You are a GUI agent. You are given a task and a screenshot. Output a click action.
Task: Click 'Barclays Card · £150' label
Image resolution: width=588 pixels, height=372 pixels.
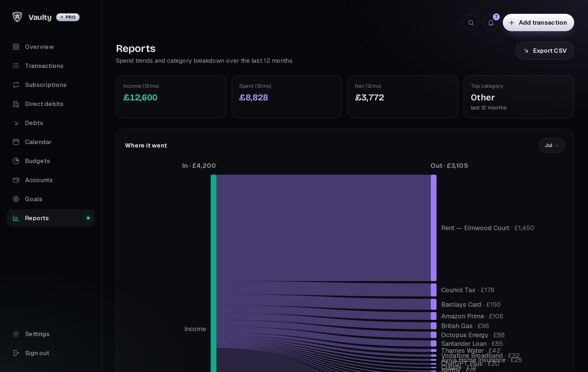click(x=471, y=304)
